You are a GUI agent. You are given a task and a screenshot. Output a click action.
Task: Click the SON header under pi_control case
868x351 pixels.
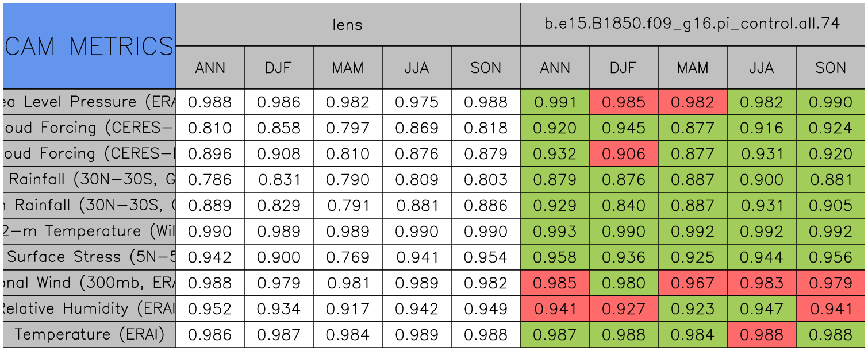point(831,68)
